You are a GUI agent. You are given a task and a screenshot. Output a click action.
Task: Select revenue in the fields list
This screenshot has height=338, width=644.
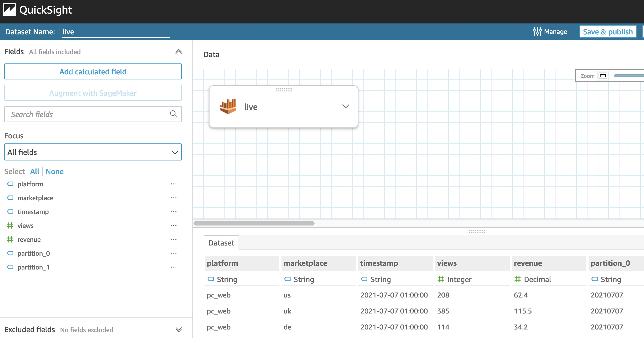click(x=29, y=239)
